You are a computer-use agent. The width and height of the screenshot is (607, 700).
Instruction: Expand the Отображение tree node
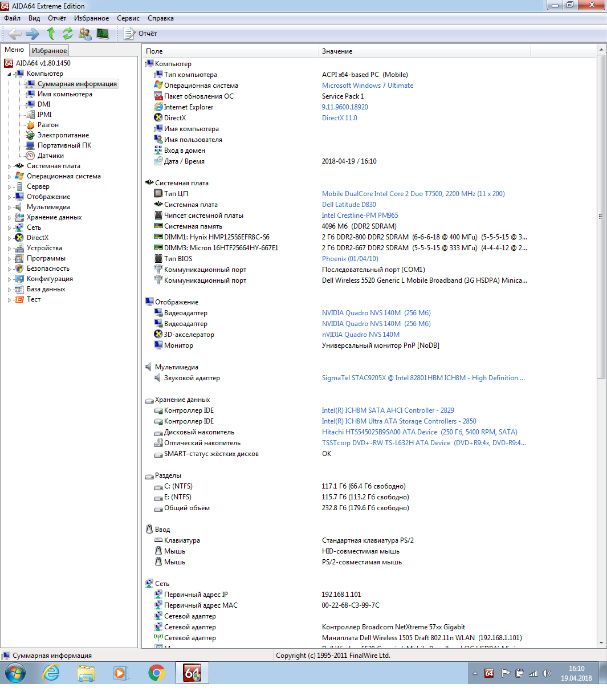(9, 197)
